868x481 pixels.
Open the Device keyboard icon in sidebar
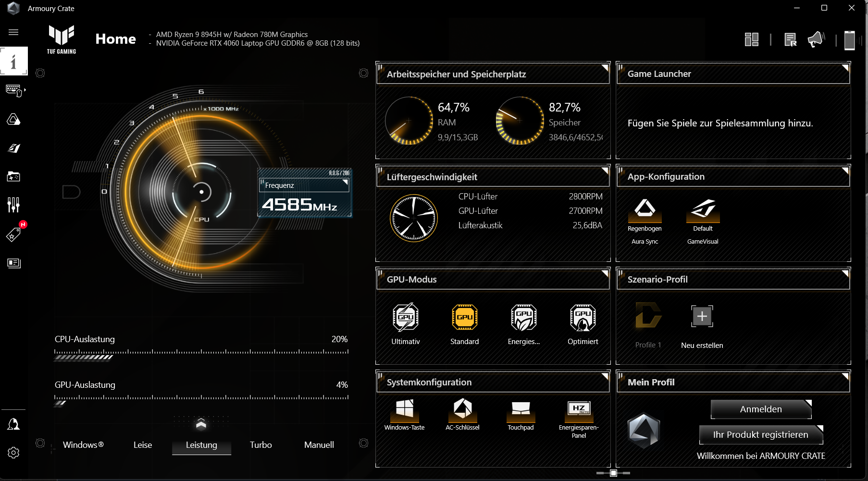(x=14, y=90)
